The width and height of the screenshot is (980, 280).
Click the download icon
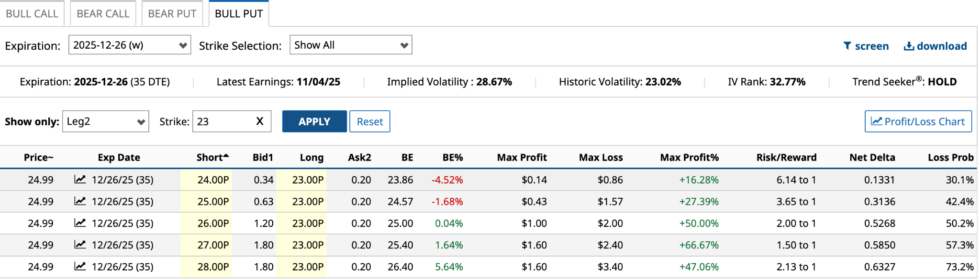pyautogui.click(x=909, y=46)
